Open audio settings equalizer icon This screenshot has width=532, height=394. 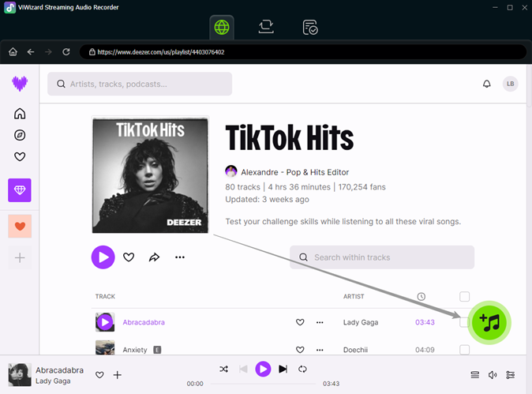tap(510, 375)
